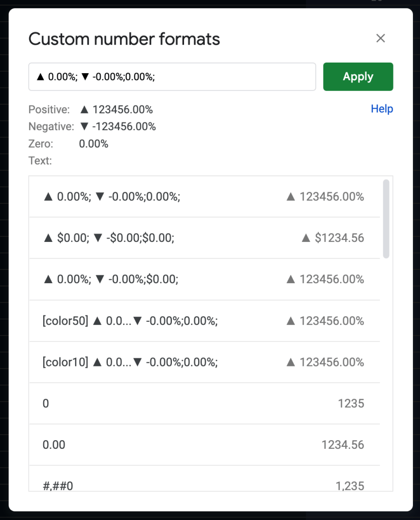420x520 pixels.
Task: Close the Custom number formats dialog
Action: 380,39
